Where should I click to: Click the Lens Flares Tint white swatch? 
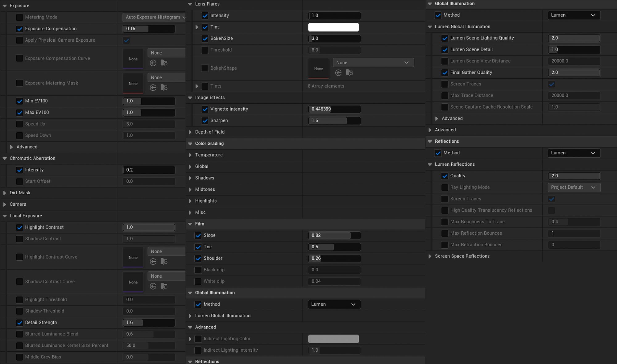pos(333,27)
